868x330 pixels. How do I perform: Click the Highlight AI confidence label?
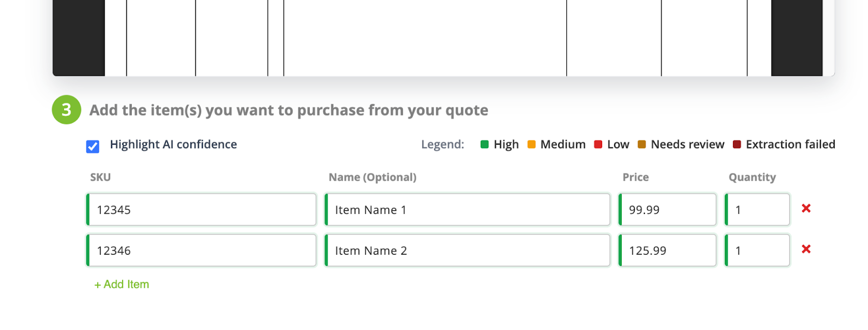174,144
